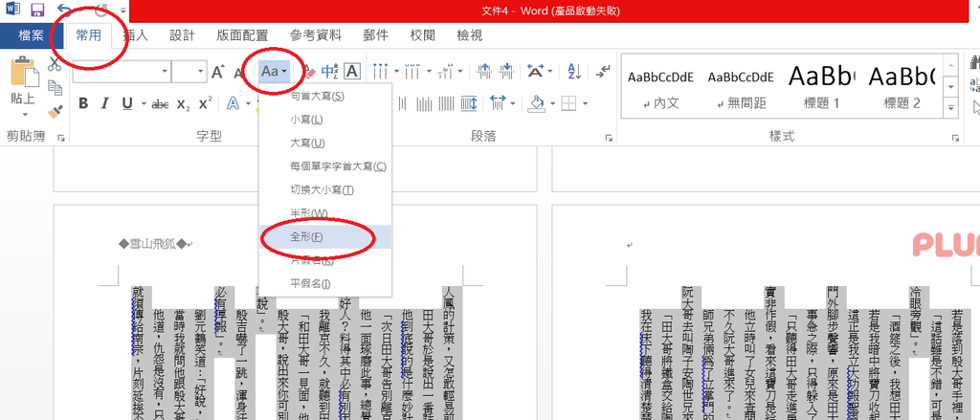
Task: Switch to the 版面配置 Layout tab
Action: click(242, 35)
